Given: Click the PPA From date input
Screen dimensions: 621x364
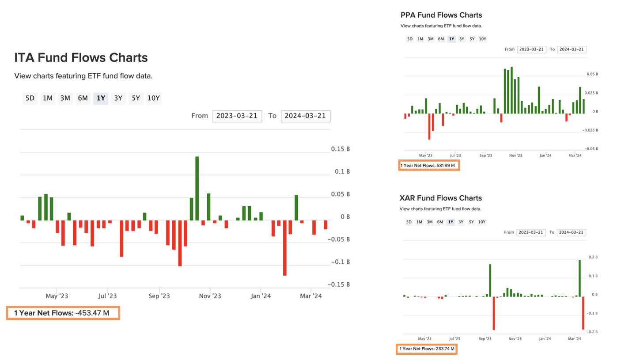Looking at the screenshot, I should (532, 49).
